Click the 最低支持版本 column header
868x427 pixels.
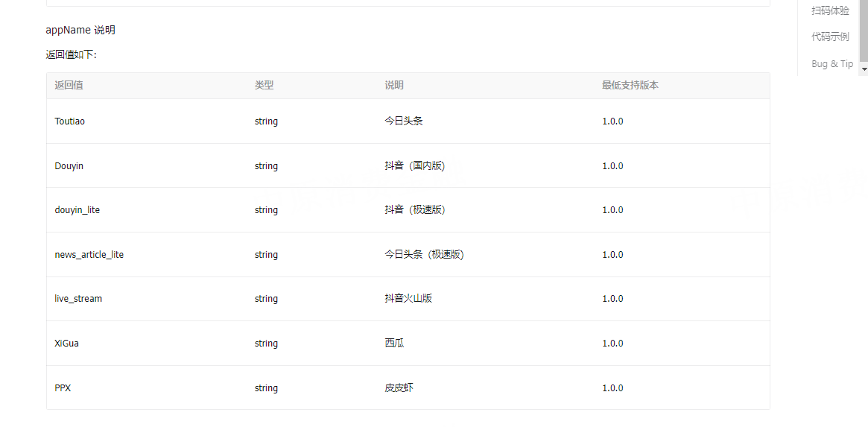[x=630, y=86]
